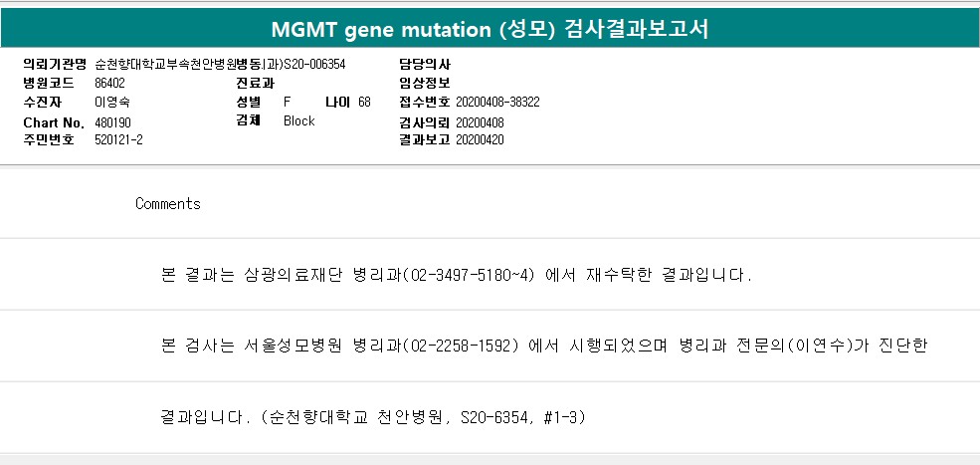Click the MGMT gene mutation report title
The image size is (980, 465).
(490, 29)
